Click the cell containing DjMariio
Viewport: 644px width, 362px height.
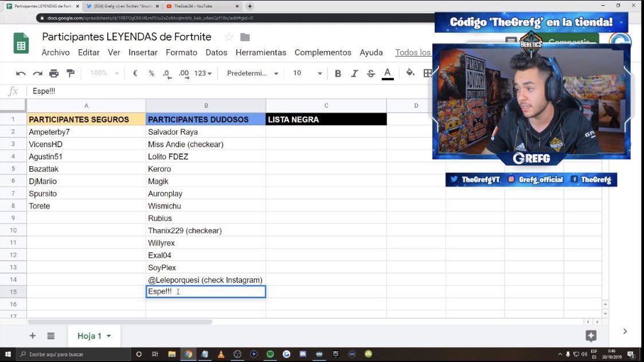click(x=86, y=181)
